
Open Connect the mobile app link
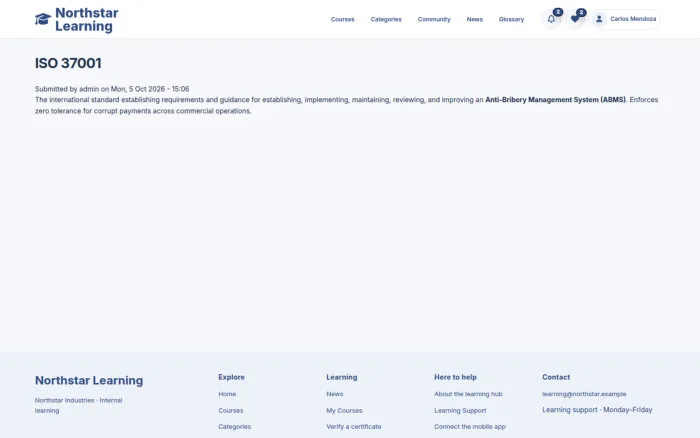coord(470,427)
